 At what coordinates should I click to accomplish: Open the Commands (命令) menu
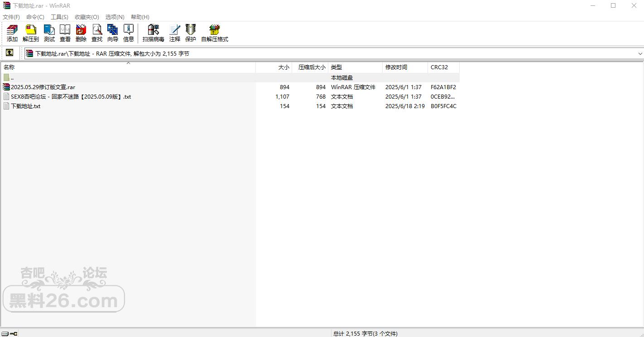coord(35,17)
